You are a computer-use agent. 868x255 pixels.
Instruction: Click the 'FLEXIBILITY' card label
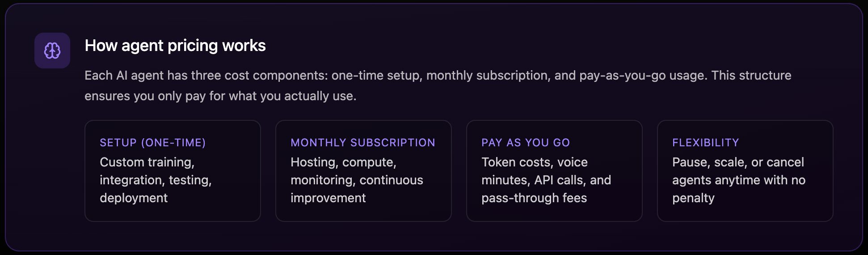click(705, 143)
